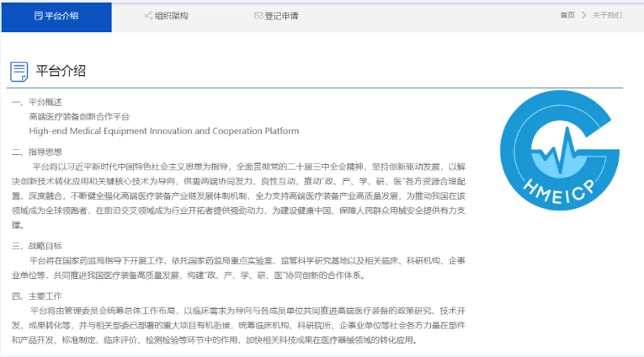Viewport: 644px width, 357px height.
Task: Click the paragraph line starting 平台将由管理委员会
Action: (247, 311)
